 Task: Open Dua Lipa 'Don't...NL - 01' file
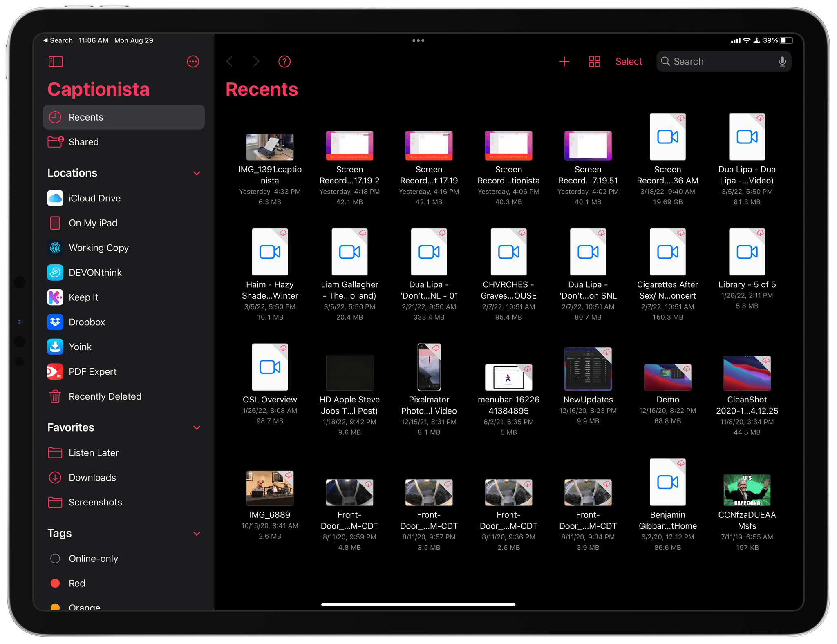[x=429, y=275]
